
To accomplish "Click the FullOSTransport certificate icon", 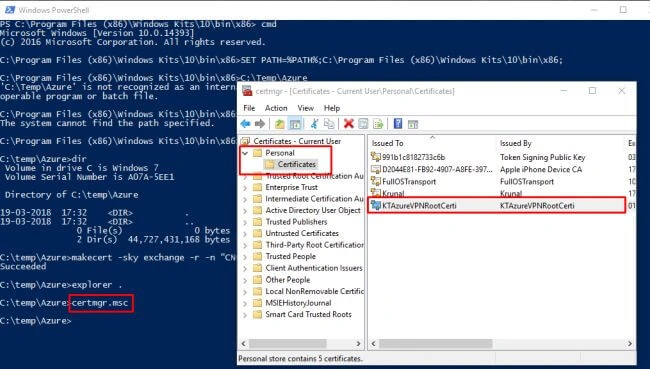I will (376, 181).
